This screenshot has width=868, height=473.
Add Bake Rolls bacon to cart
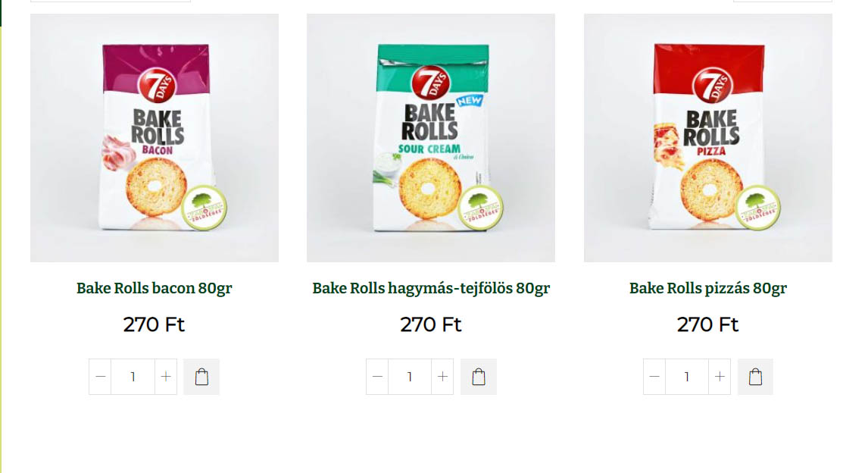pyautogui.click(x=201, y=377)
